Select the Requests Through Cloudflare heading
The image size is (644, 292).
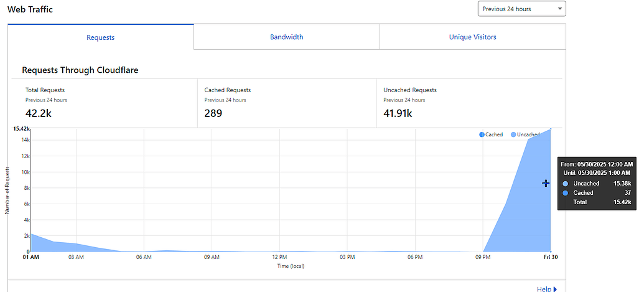click(x=80, y=70)
